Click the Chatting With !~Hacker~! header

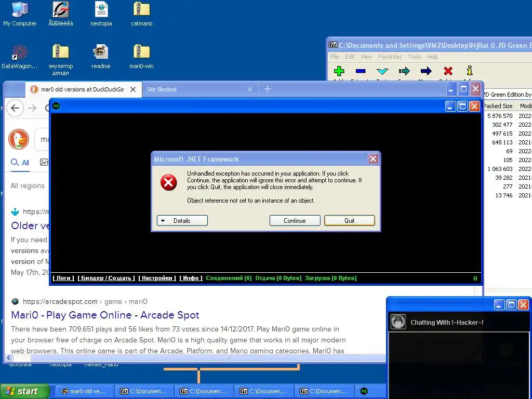pyautogui.click(x=447, y=322)
